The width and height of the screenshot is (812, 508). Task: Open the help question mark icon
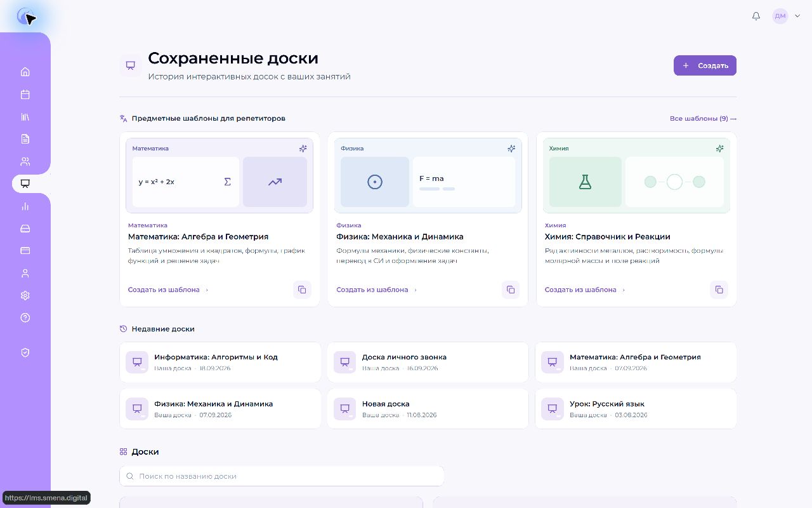tap(25, 317)
